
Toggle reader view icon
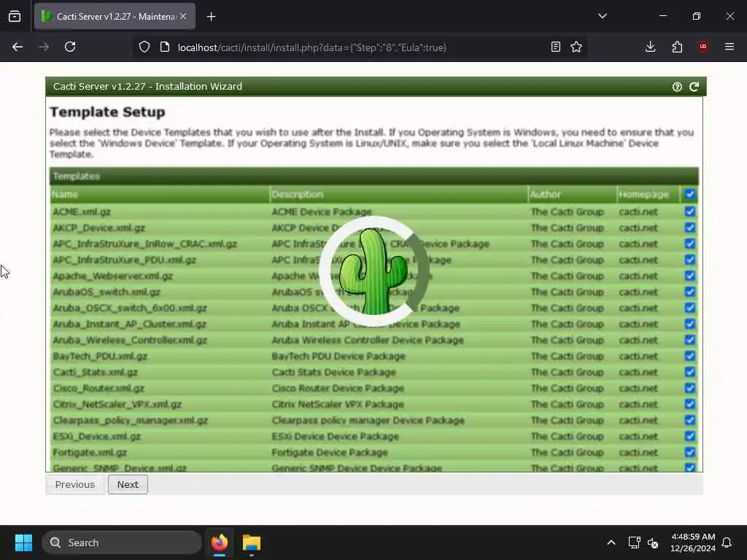pyautogui.click(x=555, y=47)
